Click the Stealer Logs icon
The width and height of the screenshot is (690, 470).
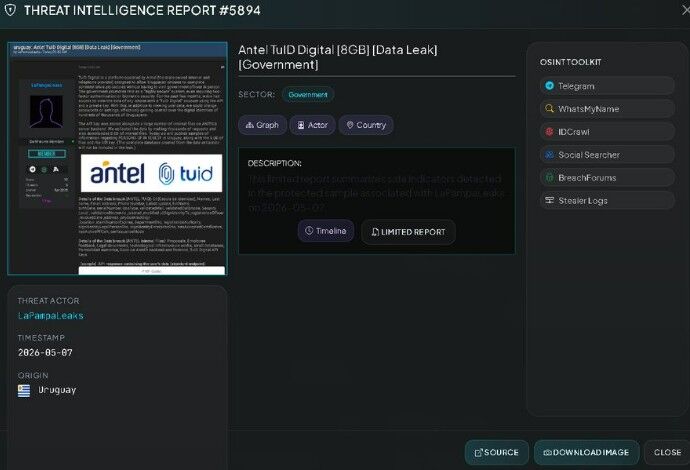[549, 200]
